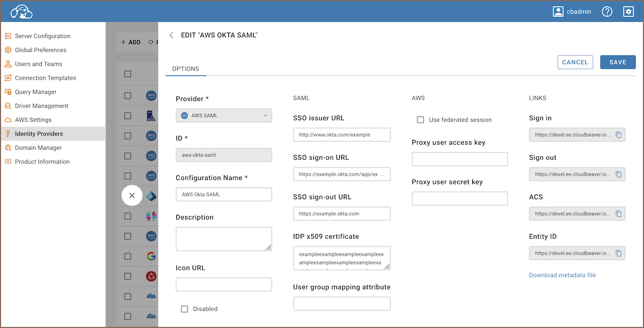Click the Download metadata file link
The height and width of the screenshot is (328, 644).
(x=562, y=275)
